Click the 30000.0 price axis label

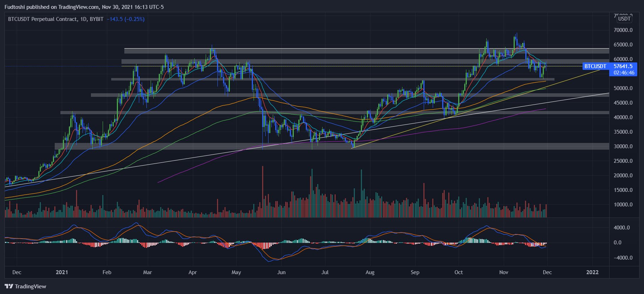[623, 146]
